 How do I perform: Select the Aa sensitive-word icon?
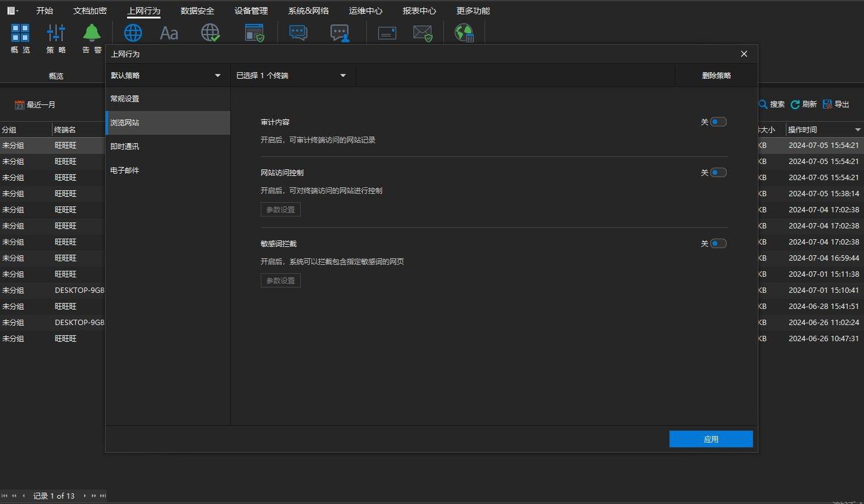[169, 33]
